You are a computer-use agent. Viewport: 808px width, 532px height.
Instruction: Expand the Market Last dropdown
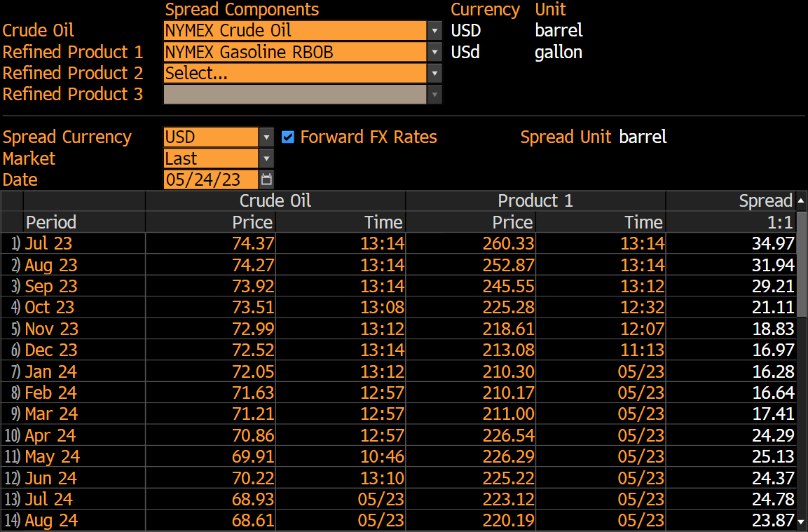click(x=266, y=158)
